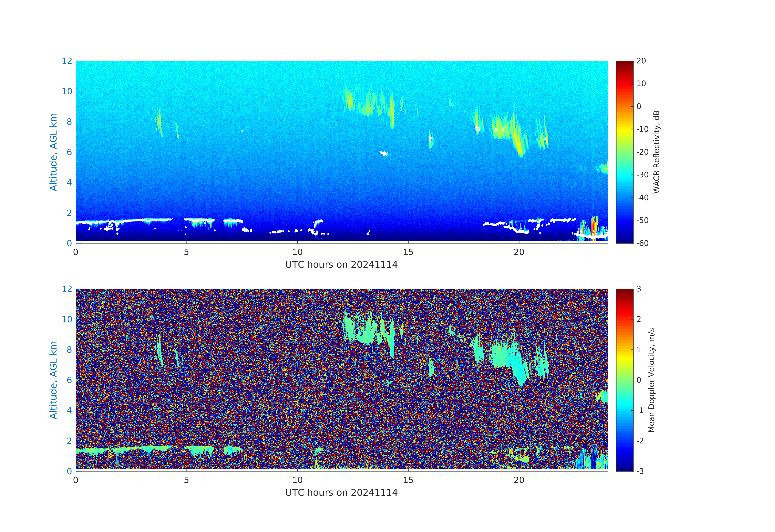The height and width of the screenshot is (532, 775).
Task: Click y-axis tick 6 of the bottom plot
Action: pyautogui.click(x=69, y=380)
